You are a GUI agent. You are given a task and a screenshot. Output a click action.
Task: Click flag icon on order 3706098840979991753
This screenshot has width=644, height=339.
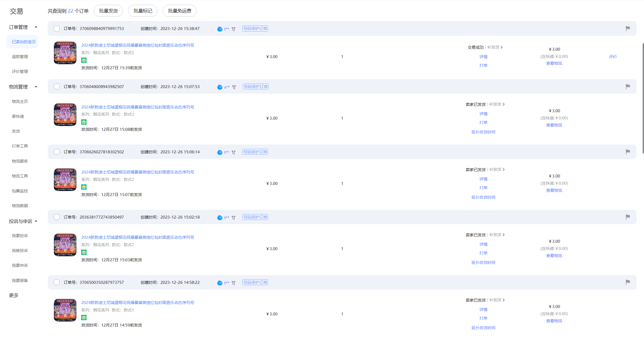point(628,28)
